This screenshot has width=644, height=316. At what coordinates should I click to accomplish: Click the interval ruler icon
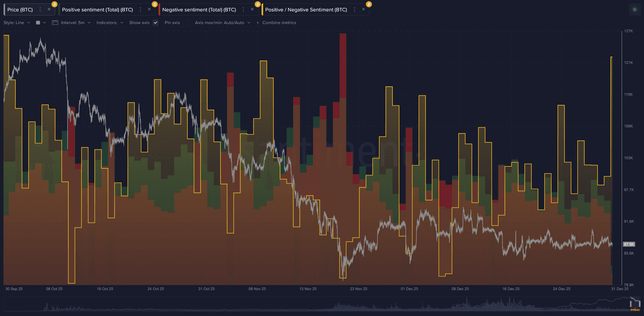click(x=55, y=23)
